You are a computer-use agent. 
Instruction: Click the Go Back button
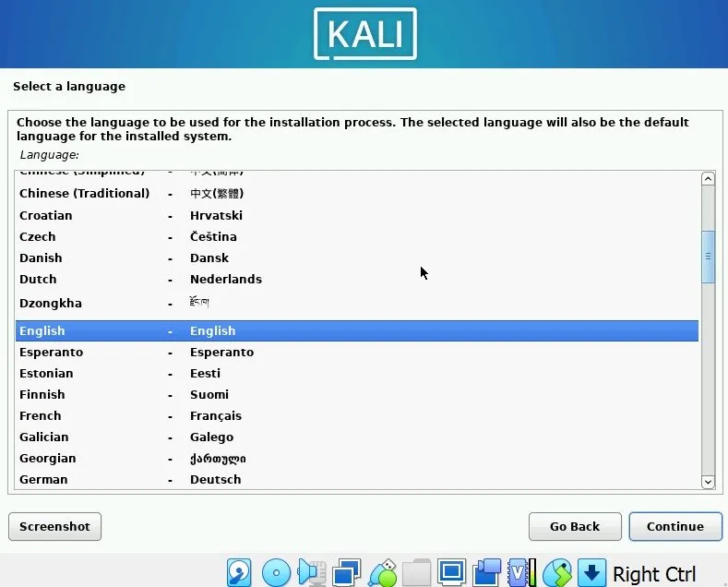[x=575, y=527]
